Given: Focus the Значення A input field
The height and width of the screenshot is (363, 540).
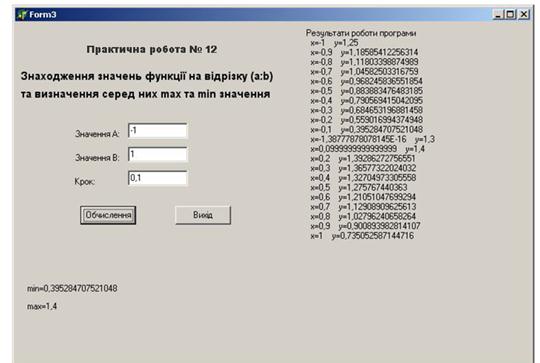Looking at the screenshot, I should (x=158, y=131).
